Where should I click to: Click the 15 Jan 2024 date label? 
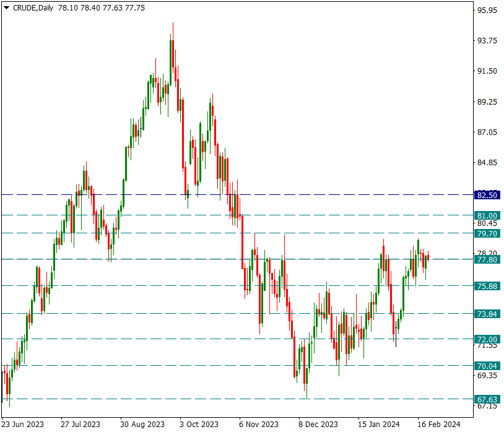click(x=379, y=425)
